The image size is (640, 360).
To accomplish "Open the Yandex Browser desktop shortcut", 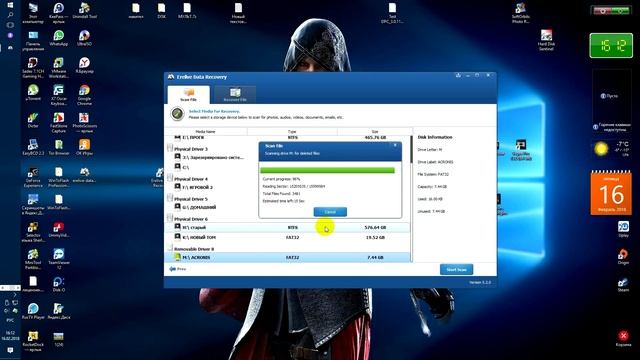I will pyautogui.click(x=84, y=65).
